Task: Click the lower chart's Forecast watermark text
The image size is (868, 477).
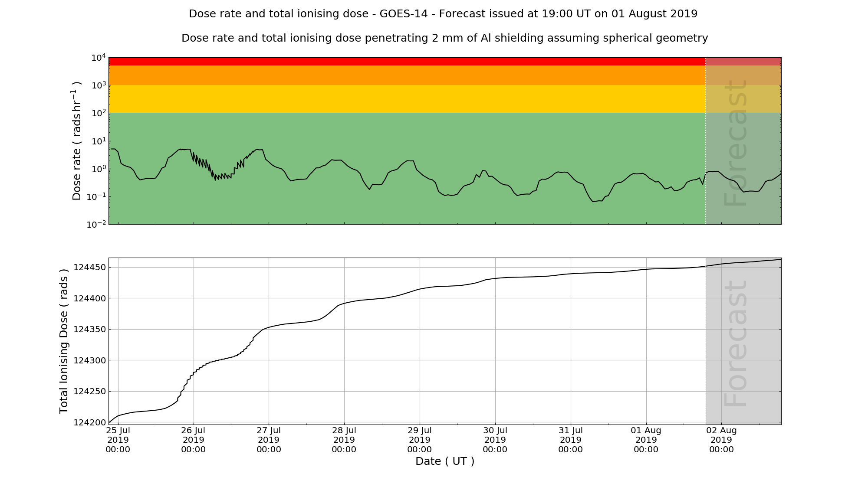Action: (x=736, y=343)
